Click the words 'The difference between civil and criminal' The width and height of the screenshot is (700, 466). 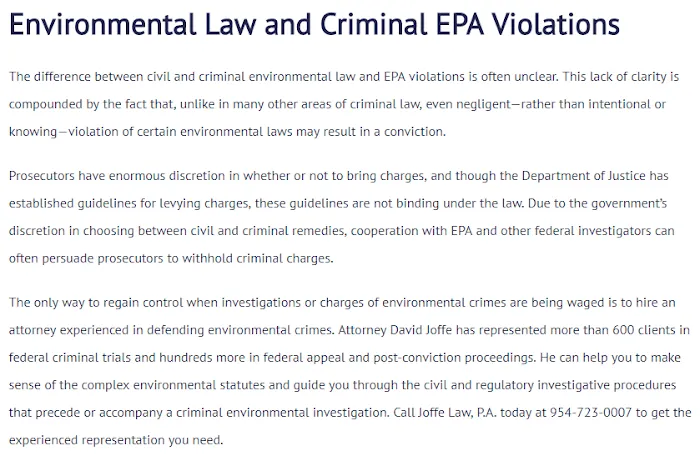[x=124, y=77]
